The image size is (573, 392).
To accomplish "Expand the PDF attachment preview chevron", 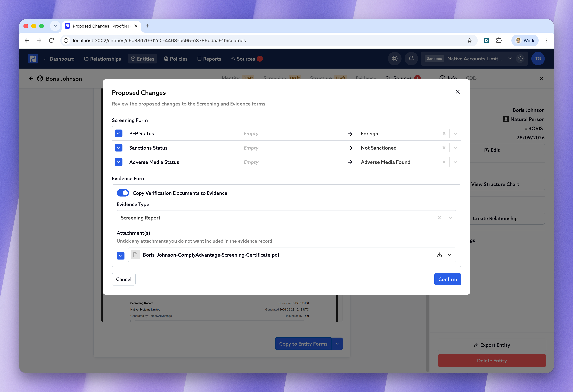I will [x=449, y=255].
